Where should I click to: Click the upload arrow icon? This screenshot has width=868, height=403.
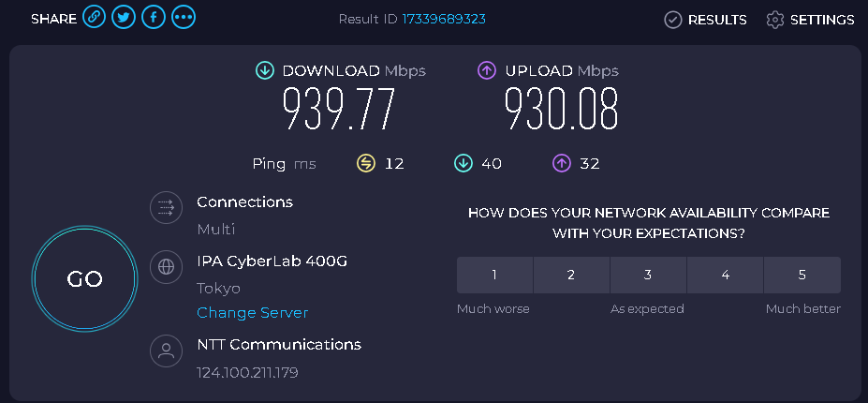[x=487, y=70]
